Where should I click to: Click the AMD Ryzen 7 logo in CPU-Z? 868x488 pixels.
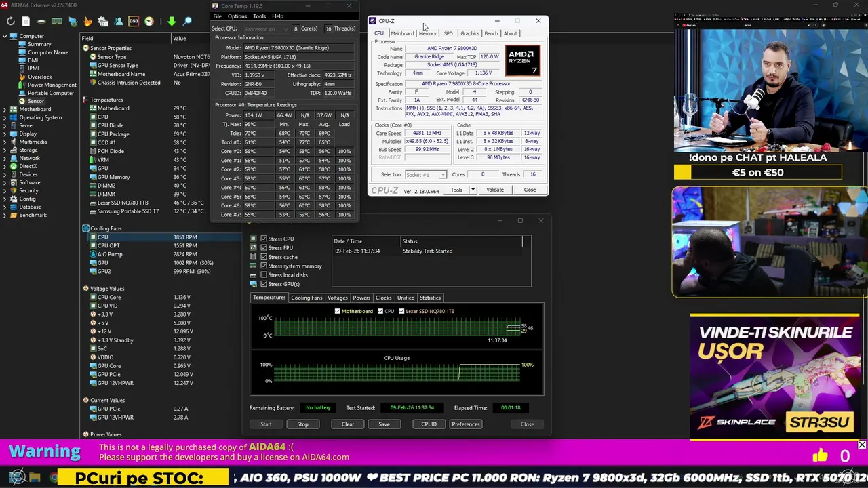click(x=521, y=60)
